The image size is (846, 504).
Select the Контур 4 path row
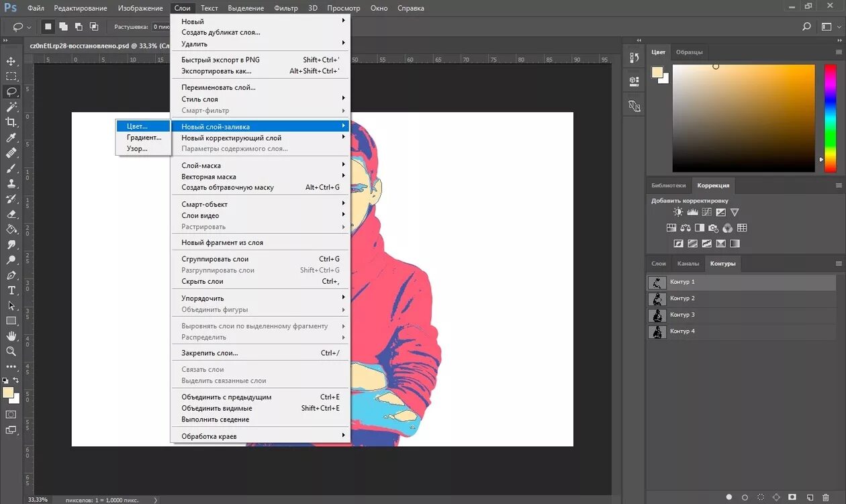pos(742,332)
